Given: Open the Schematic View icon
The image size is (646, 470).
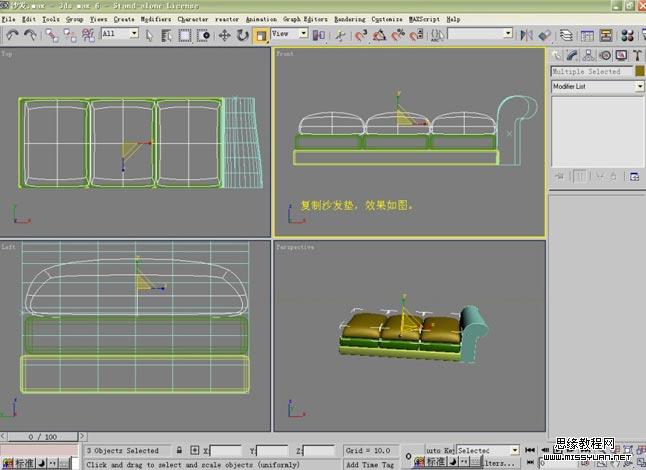Looking at the screenshot, I should 606,36.
